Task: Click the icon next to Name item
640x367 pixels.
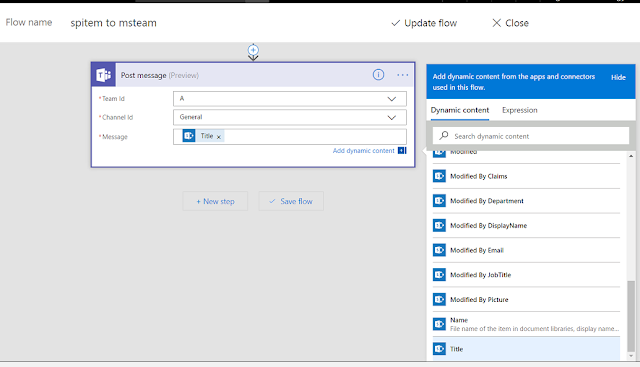Action: [439, 324]
